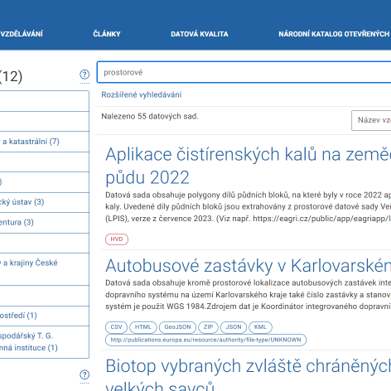The height and width of the screenshot is (391, 391).
Task: Open Autobusové zastávky v Karlovarském dataset
Action: pos(248,266)
